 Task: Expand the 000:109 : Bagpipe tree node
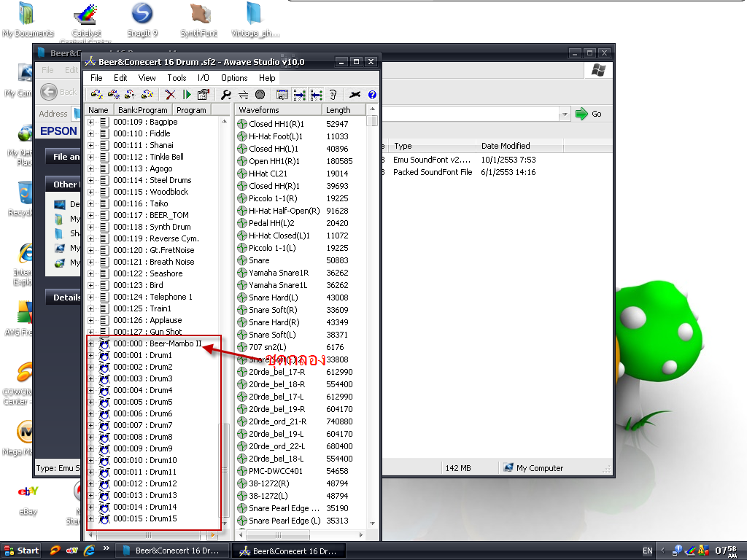click(90, 122)
